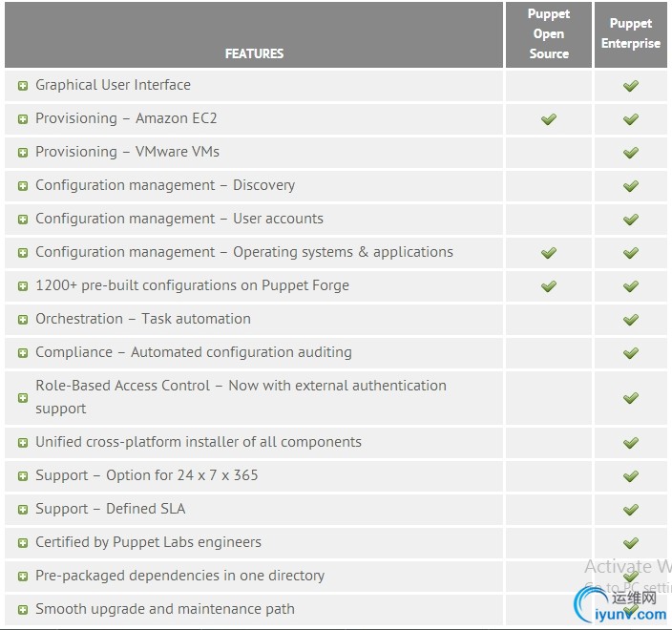Click plus icon beside Smooth upgrade and maintenance path
672x630 pixels.
coord(23,610)
